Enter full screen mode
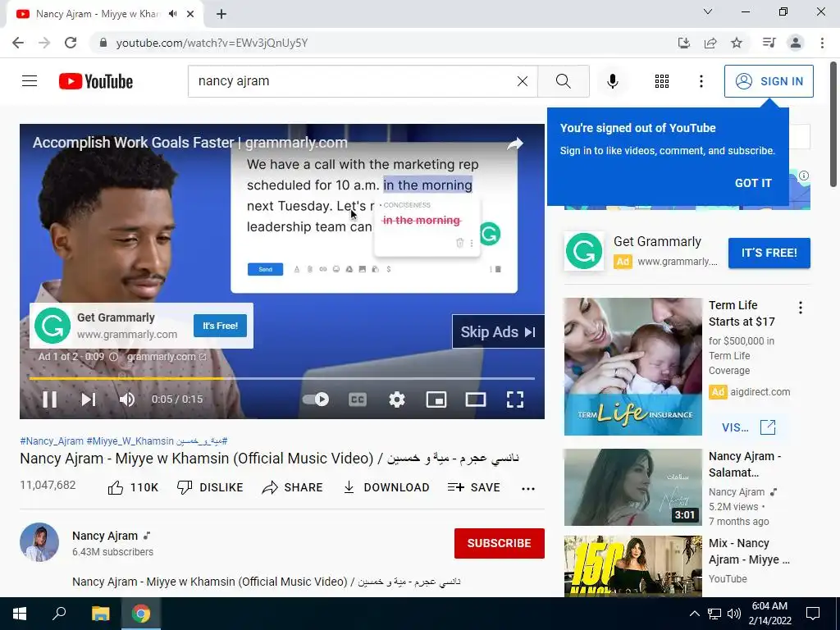This screenshot has height=630, width=840. point(515,399)
